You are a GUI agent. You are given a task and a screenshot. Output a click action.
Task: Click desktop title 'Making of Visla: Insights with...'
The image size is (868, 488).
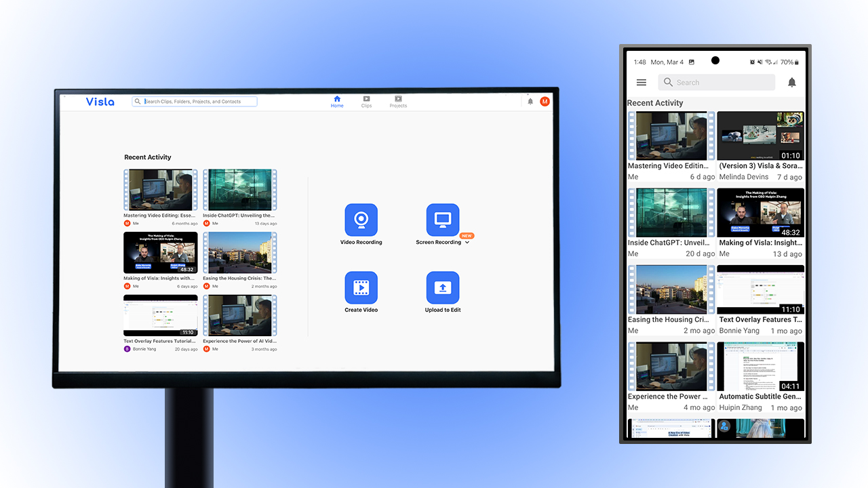(159, 278)
